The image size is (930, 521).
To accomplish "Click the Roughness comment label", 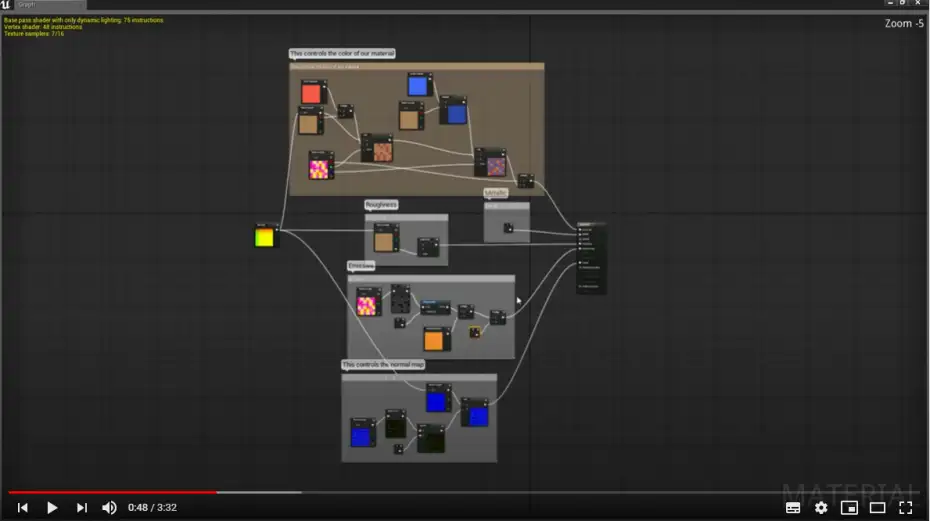I will click(x=381, y=205).
